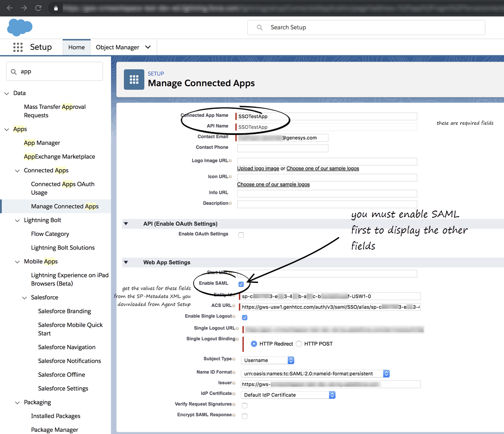Collapse the Web App Settings section
Viewport: 504px width, 434px height.
tap(126, 263)
